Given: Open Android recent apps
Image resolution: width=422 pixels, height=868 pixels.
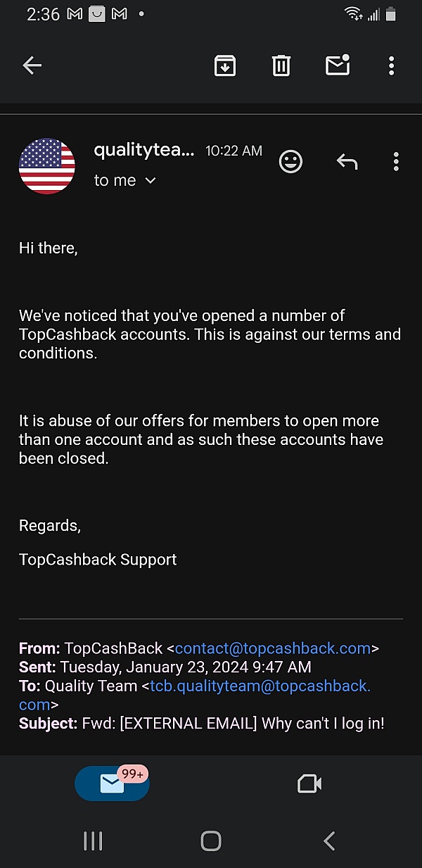Looking at the screenshot, I should [x=93, y=841].
